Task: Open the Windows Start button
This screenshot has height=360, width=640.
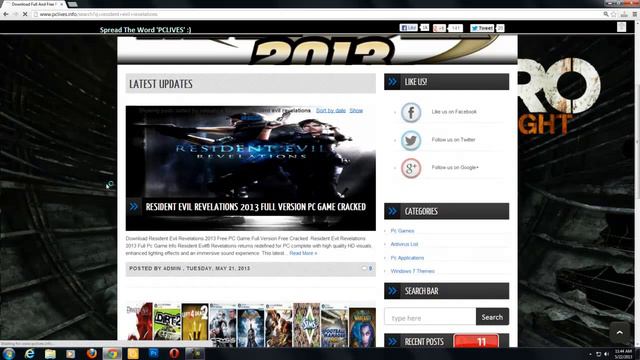Action: click(9, 353)
